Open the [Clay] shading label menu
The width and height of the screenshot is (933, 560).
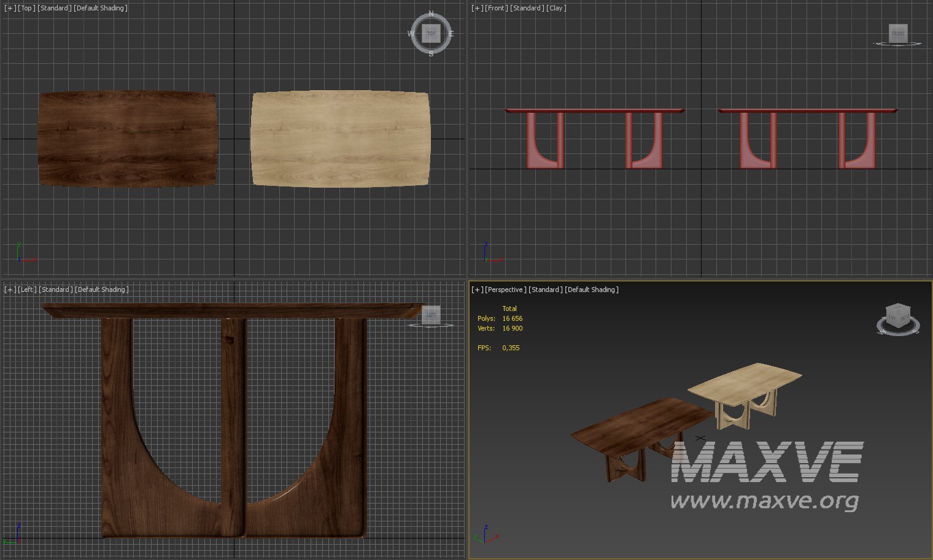coord(556,8)
